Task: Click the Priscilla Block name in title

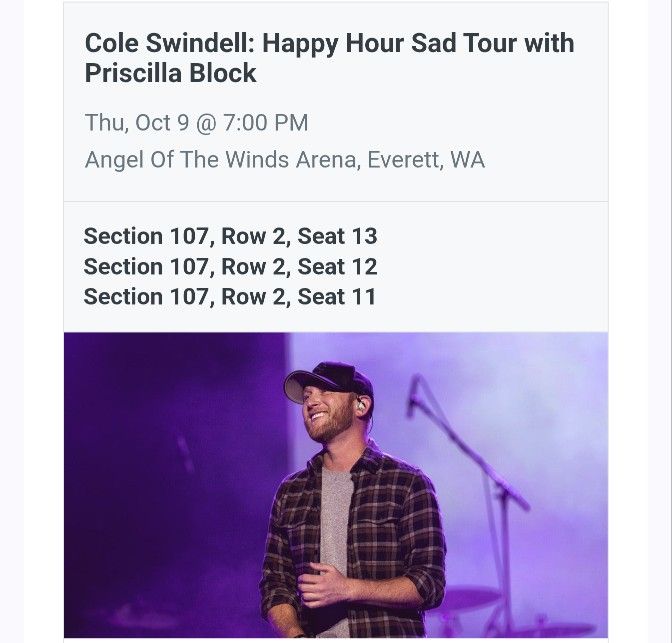Action: click(171, 73)
